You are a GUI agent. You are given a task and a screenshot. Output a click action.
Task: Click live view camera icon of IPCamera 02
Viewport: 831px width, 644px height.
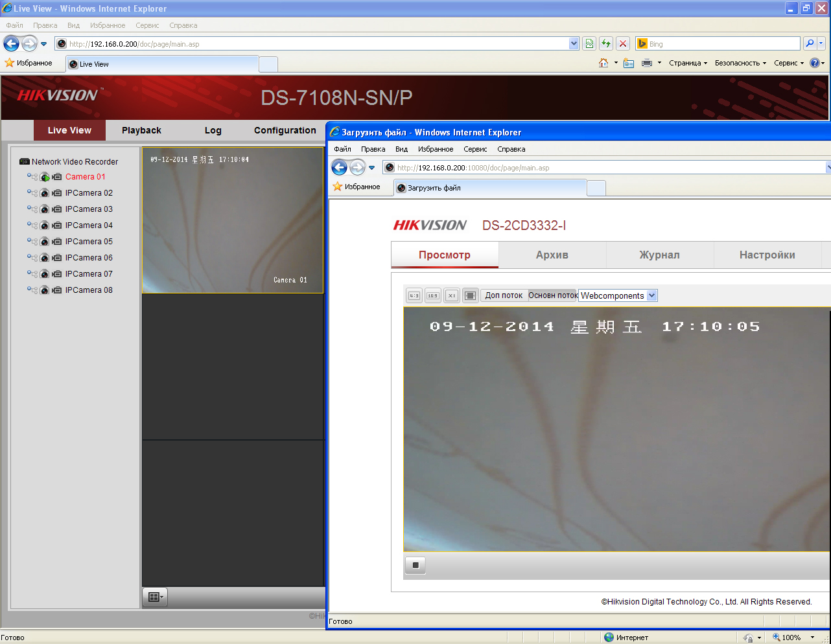[45, 193]
